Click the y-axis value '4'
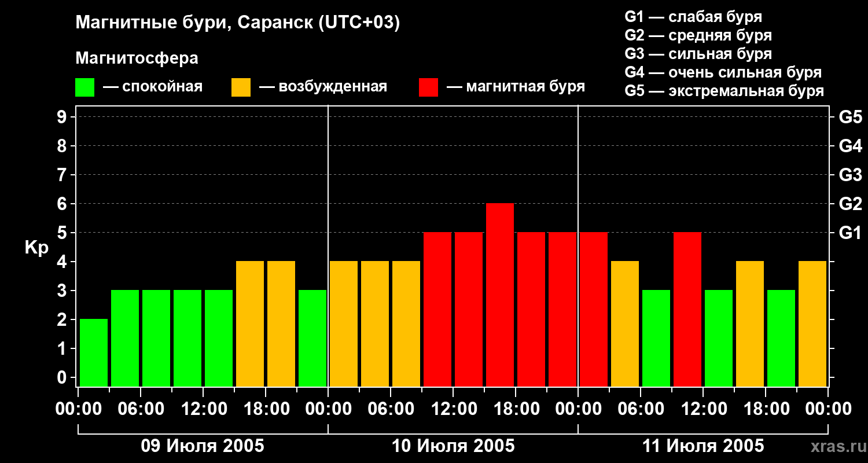Screen dimensions: 868x463 [63, 262]
